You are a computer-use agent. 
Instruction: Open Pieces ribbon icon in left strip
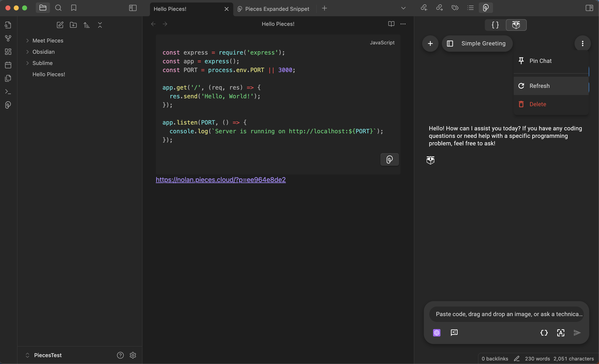pos(8,105)
